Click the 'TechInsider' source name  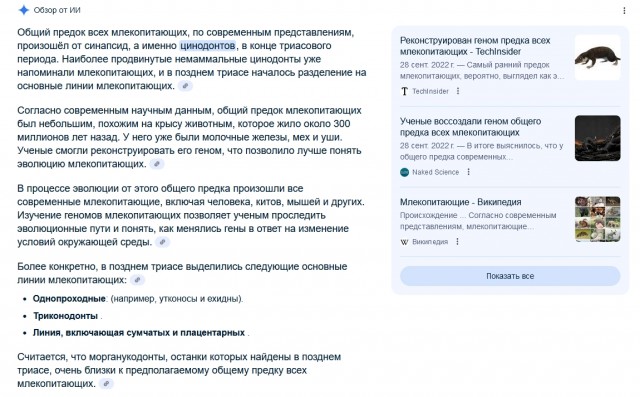430,91
